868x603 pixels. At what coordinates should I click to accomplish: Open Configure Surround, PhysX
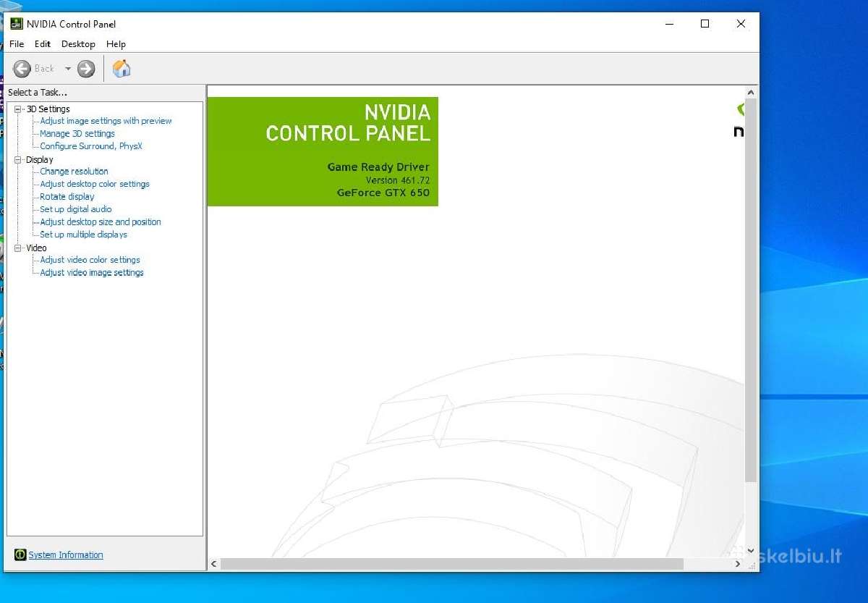[x=91, y=146]
